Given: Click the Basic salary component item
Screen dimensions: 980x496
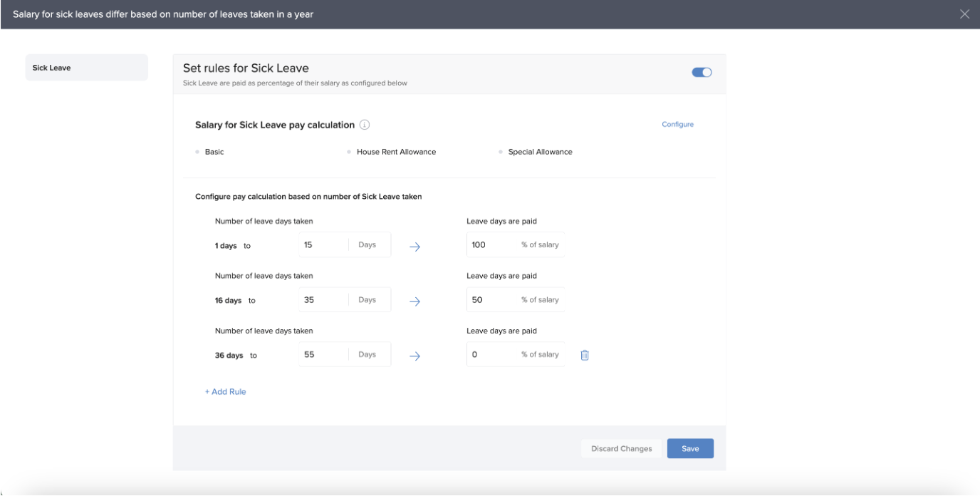Looking at the screenshot, I should [x=214, y=152].
